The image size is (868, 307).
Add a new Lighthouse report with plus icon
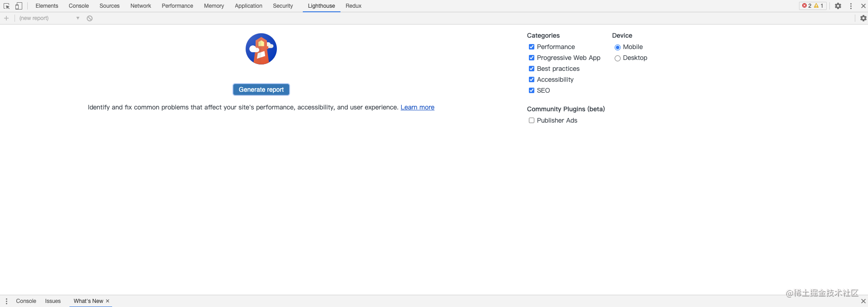[x=6, y=18]
